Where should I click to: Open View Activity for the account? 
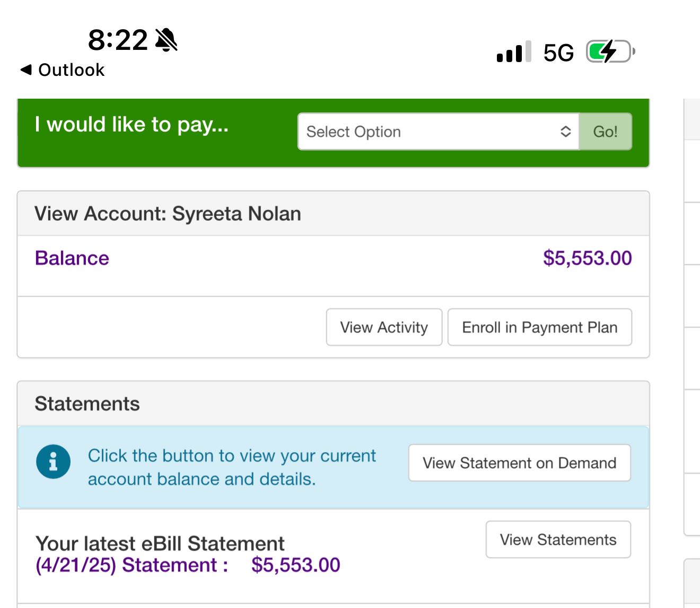pyautogui.click(x=384, y=327)
